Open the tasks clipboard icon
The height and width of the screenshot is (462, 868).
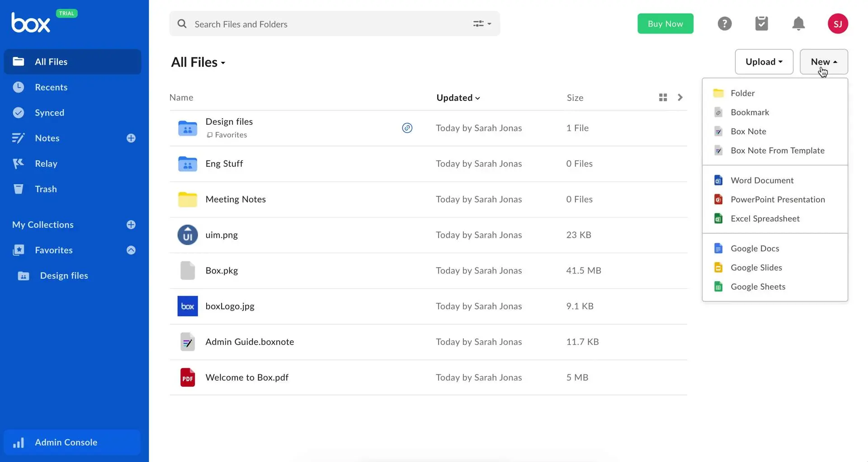tap(761, 24)
